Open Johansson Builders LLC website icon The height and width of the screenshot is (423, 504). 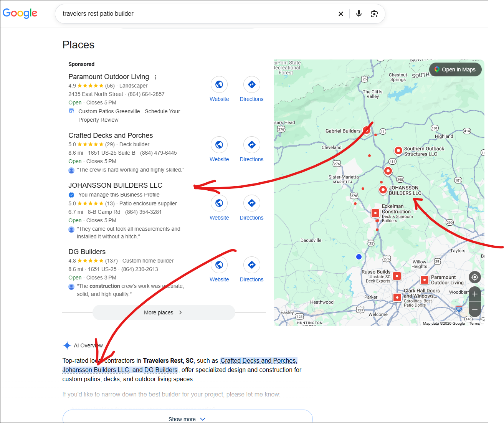click(219, 203)
